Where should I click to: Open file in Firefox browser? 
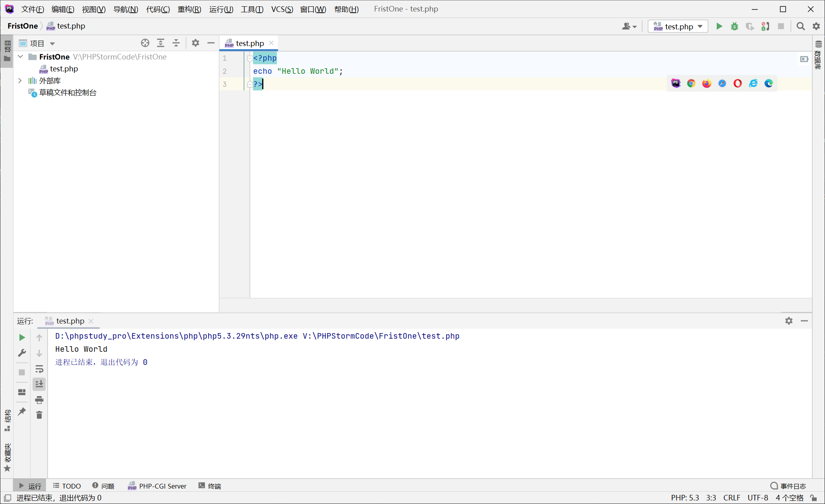click(707, 83)
